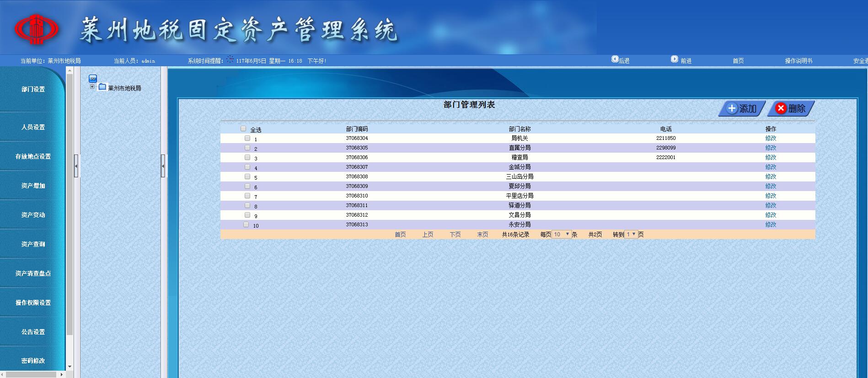Select the 莱州市地税局 folder icon
The image size is (868, 378).
pos(102,87)
